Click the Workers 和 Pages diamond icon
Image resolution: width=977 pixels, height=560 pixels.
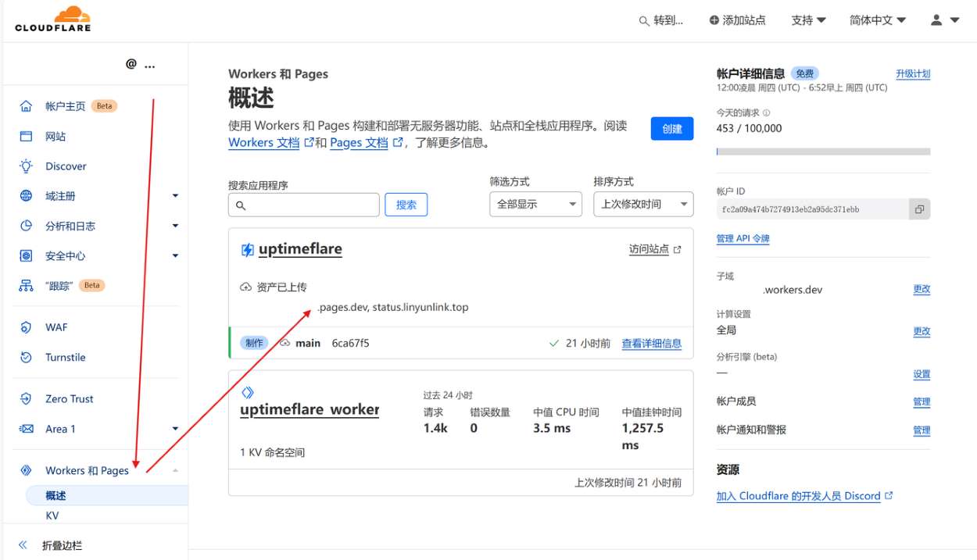(27, 470)
